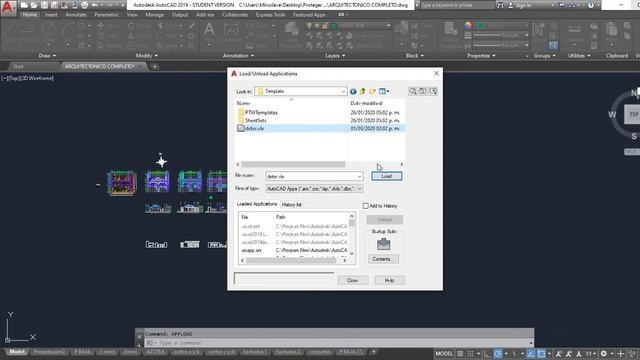Click the Startup Suite briefcase icon
The height and width of the screenshot is (360, 640).
tap(383, 244)
